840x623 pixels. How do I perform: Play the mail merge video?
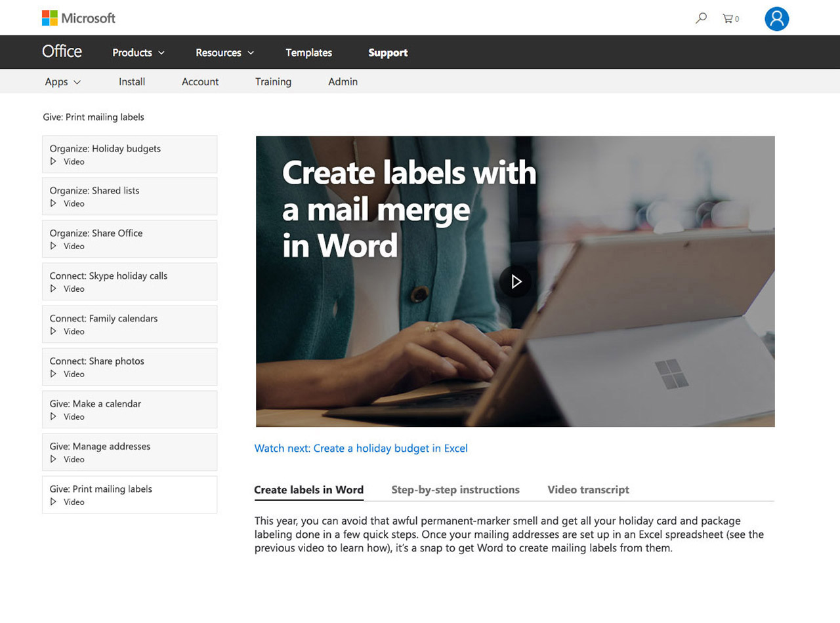pyautogui.click(x=516, y=281)
